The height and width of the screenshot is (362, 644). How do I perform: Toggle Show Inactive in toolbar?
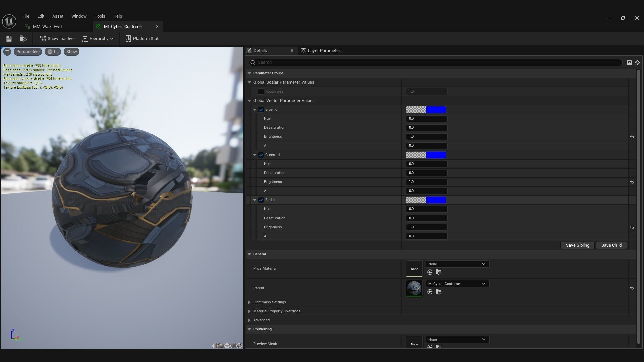tap(57, 39)
